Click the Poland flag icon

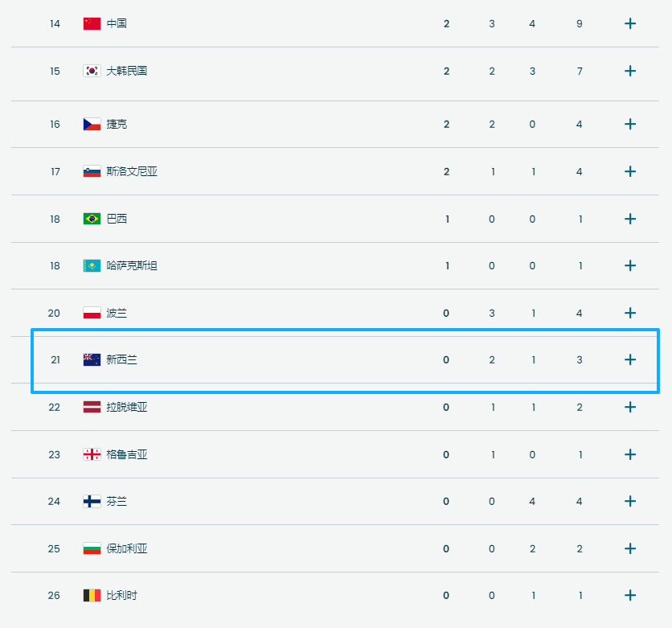point(92,313)
